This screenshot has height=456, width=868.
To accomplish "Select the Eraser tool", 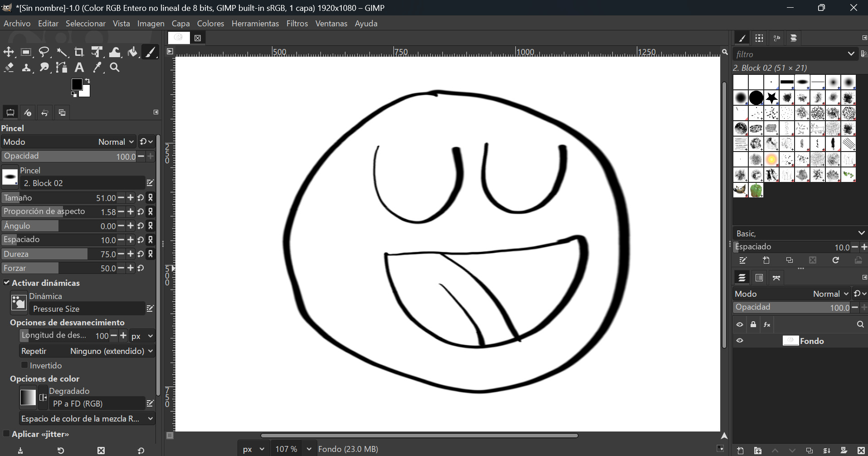I will 9,67.
